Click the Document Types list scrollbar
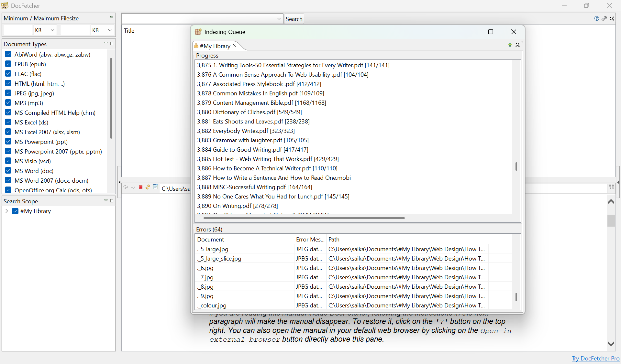 [x=111, y=98]
